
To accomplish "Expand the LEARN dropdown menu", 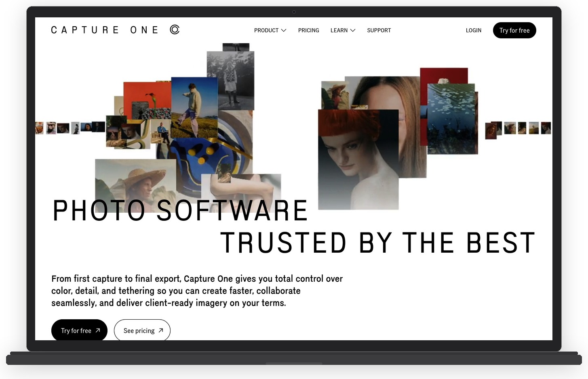I will 342,30.
